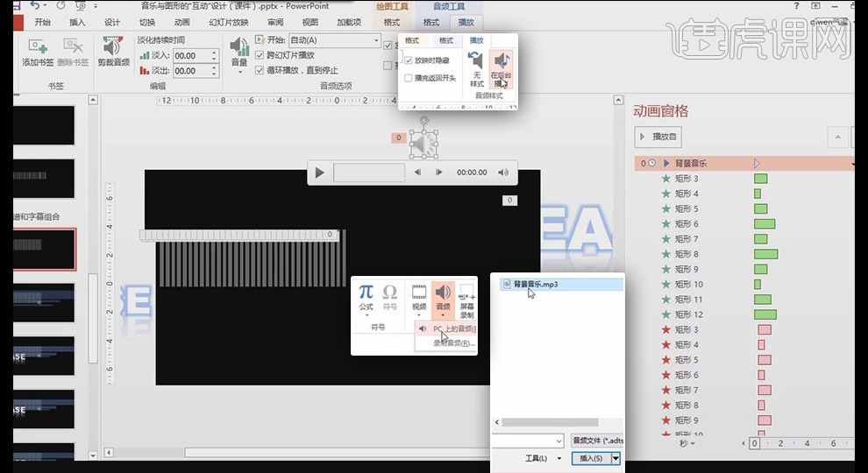Expand the 插入(S) button dropdown arrow
The width and height of the screenshot is (868, 473).
(x=616, y=458)
